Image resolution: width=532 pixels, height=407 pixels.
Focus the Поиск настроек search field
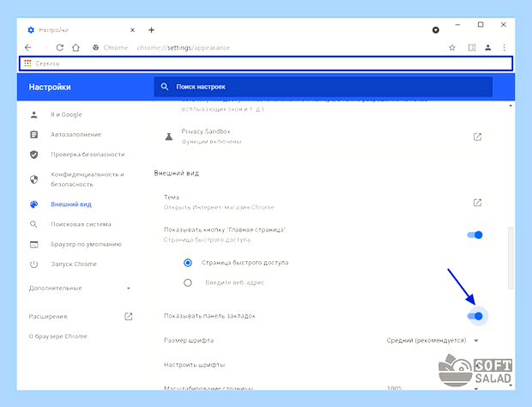(323, 87)
